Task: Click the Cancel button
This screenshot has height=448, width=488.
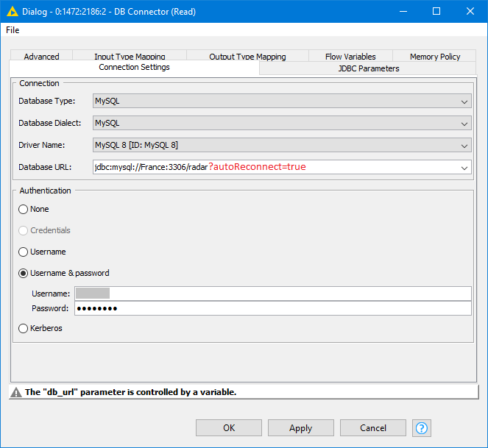Action: tap(373, 428)
